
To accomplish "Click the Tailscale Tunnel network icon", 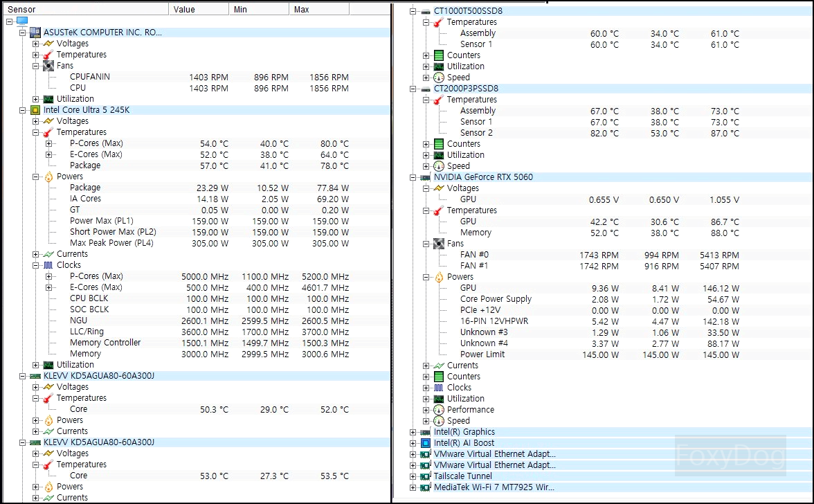I will (x=426, y=476).
